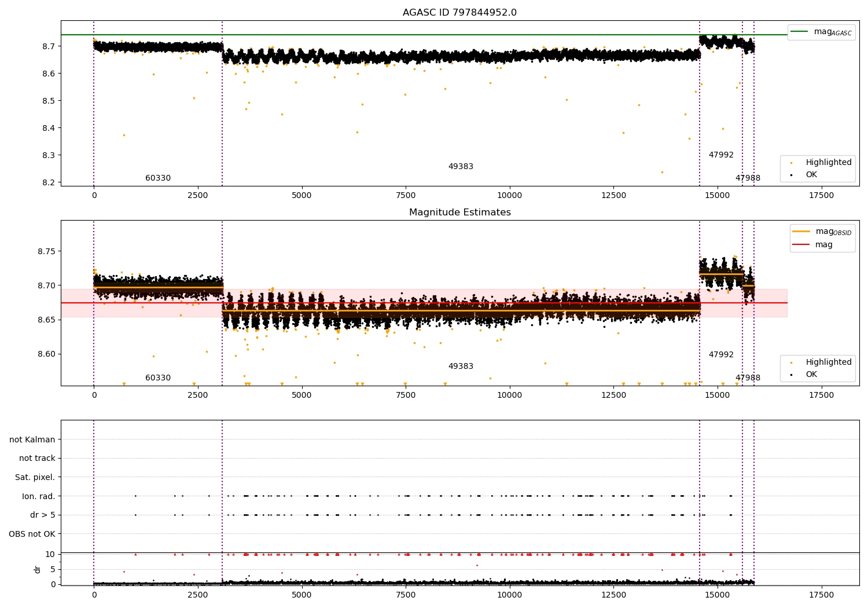Select y-axis tick 8.75
868x608 pixels.
[x=46, y=251]
